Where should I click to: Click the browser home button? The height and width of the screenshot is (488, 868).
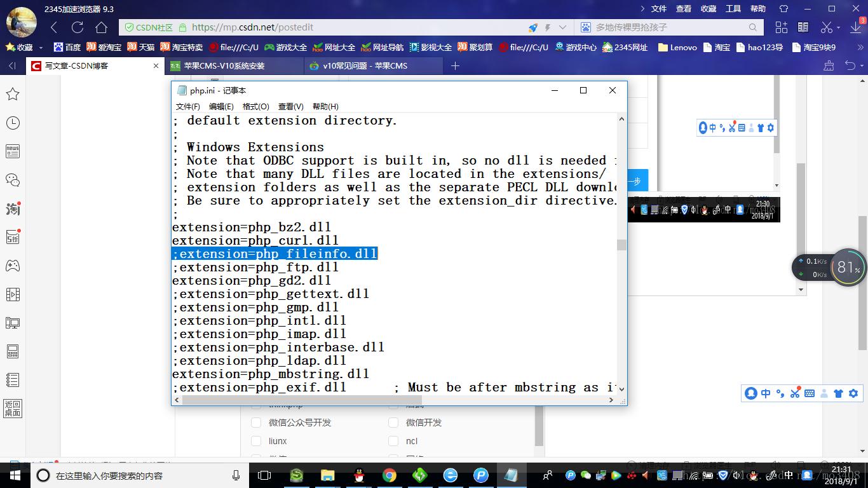pos(101,27)
